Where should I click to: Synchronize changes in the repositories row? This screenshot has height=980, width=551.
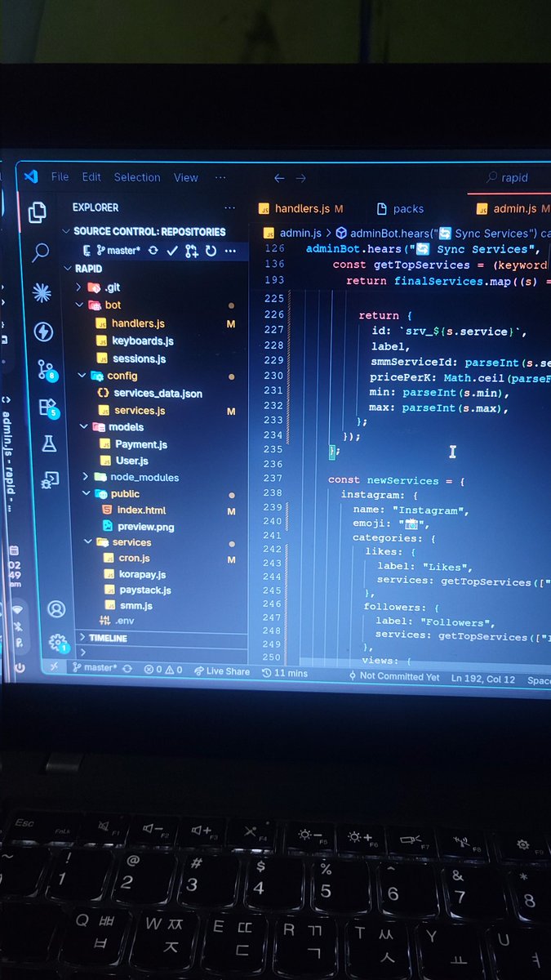click(153, 251)
